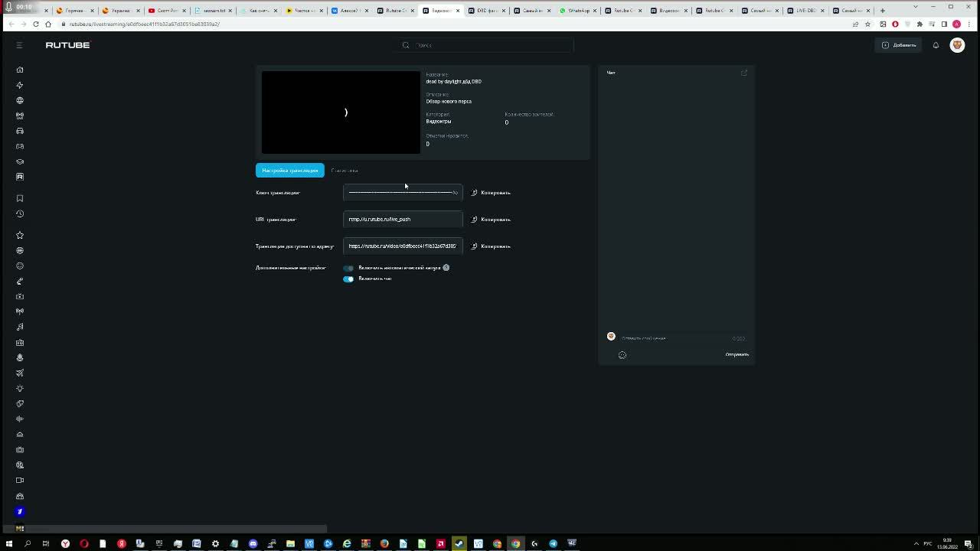
Task: Open the car category in the sidebar
Action: click(20, 131)
